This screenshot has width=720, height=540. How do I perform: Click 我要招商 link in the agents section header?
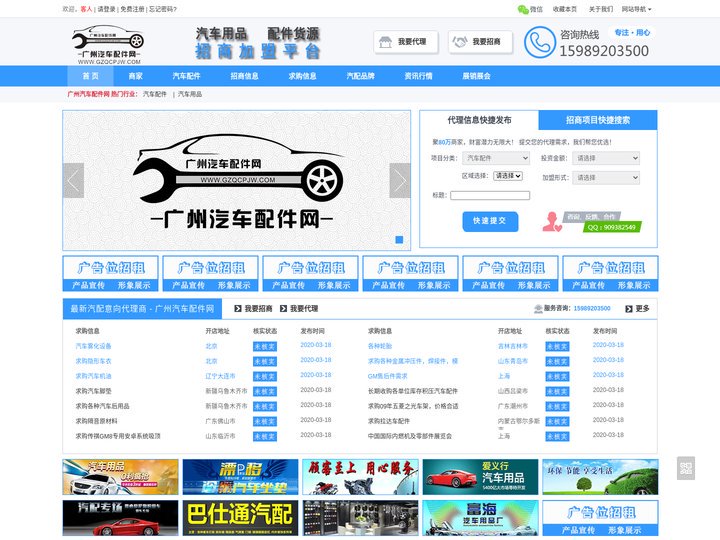tap(253, 309)
